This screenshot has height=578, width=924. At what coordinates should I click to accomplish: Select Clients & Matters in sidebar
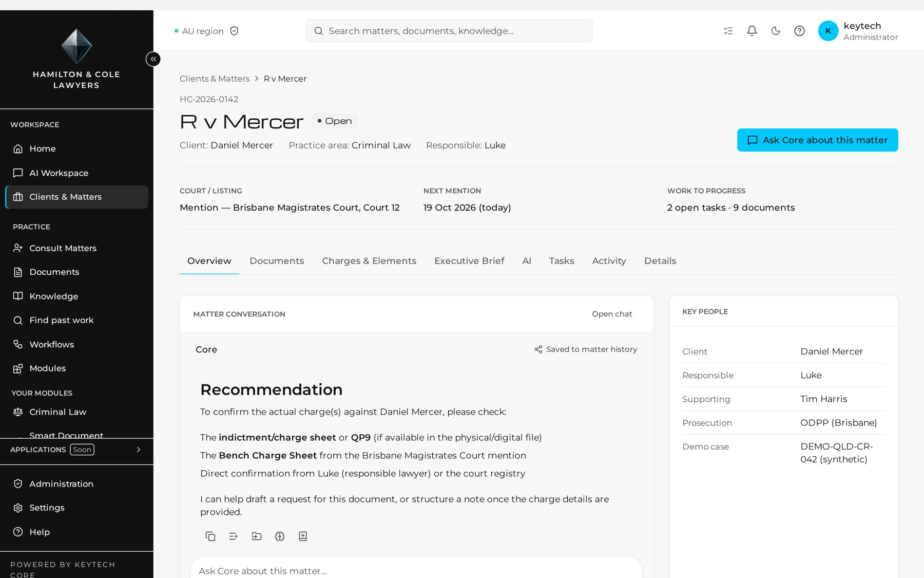[x=76, y=197]
